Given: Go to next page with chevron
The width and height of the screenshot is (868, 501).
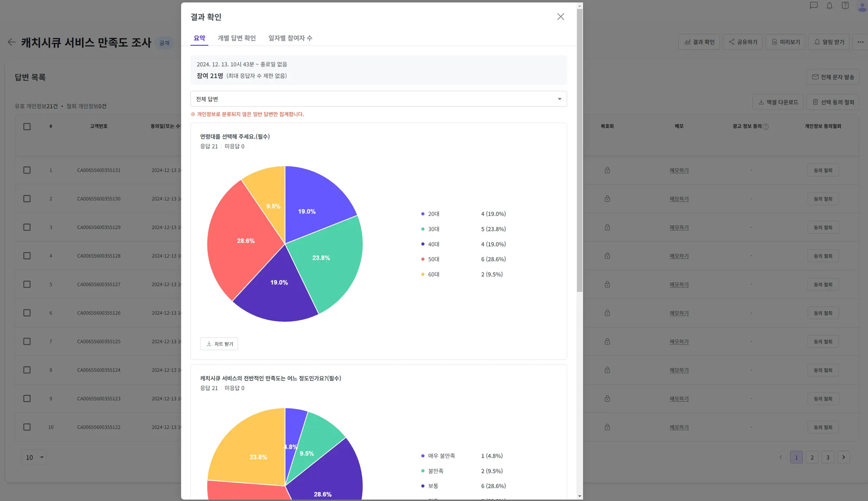Looking at the screenshot, I should click(843, 457).
